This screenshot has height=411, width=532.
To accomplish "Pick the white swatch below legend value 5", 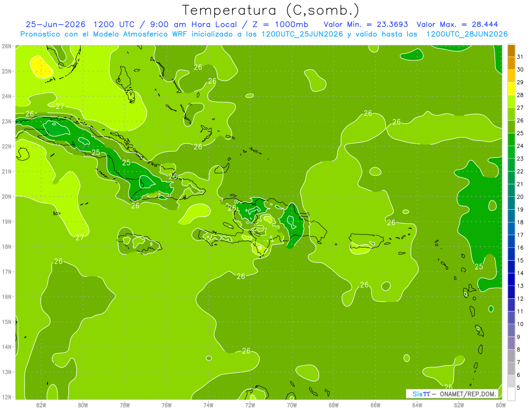I will (511, 394).
